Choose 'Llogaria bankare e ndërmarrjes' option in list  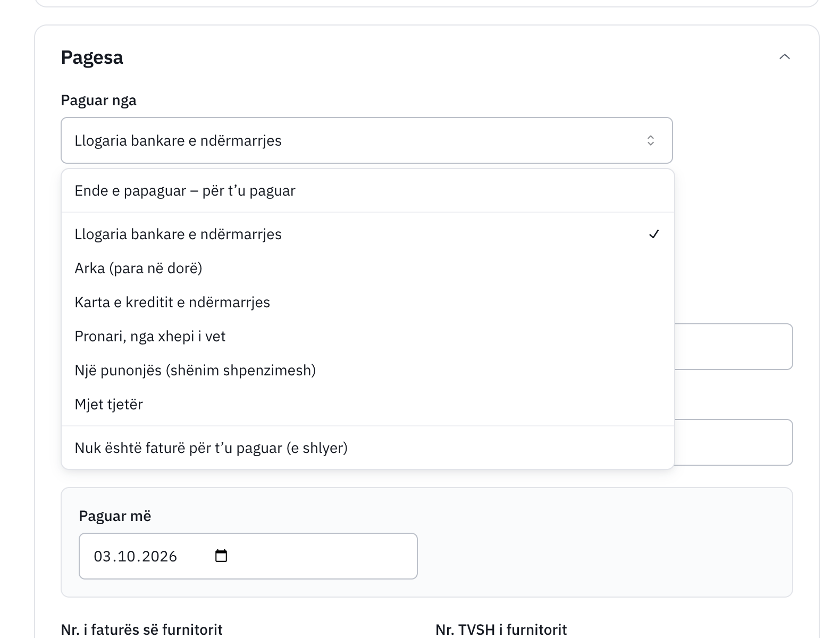[368, 234]
